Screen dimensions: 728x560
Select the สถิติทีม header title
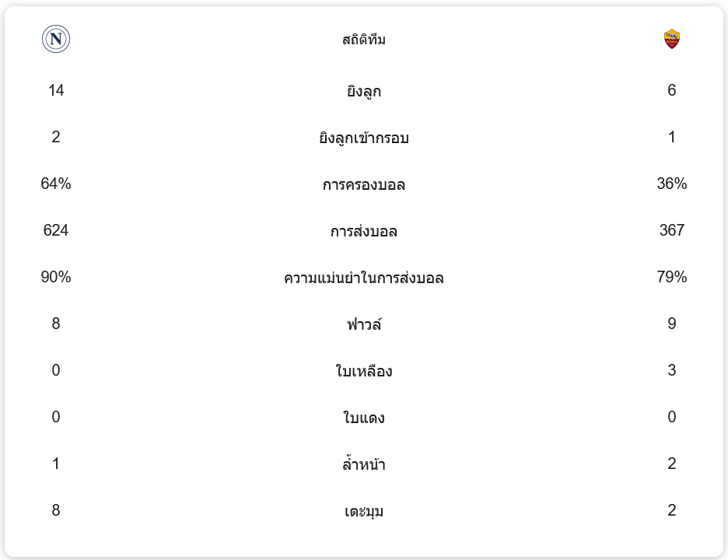(x=364, y=40)
